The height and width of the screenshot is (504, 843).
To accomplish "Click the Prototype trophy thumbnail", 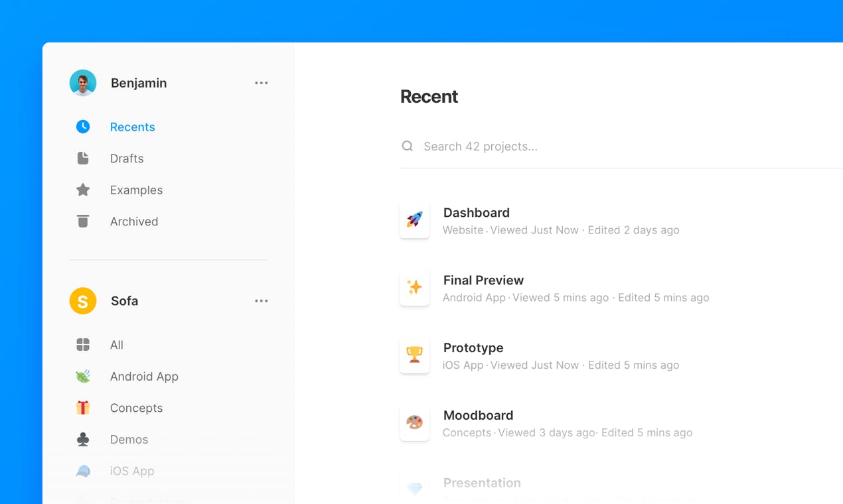I will [x=414, y=355].
